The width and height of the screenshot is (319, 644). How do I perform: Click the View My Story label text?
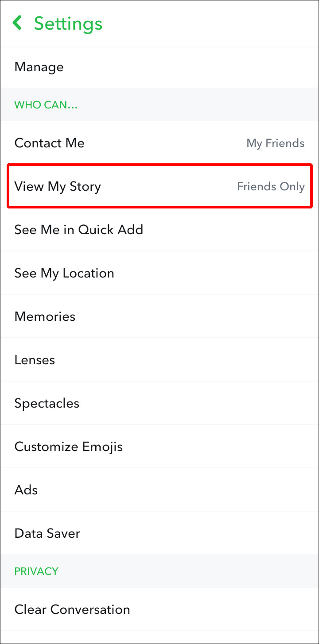click(x=58, y=186)
